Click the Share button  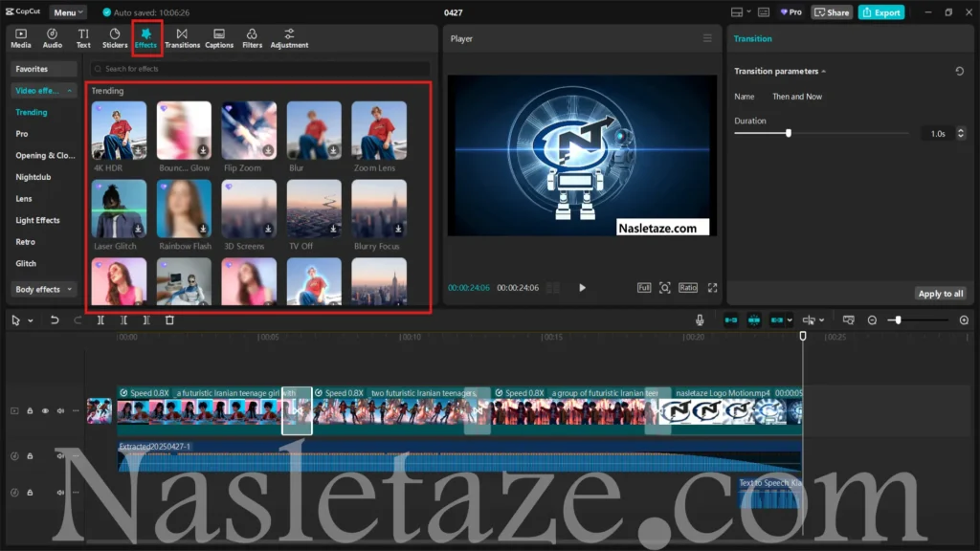832,12
